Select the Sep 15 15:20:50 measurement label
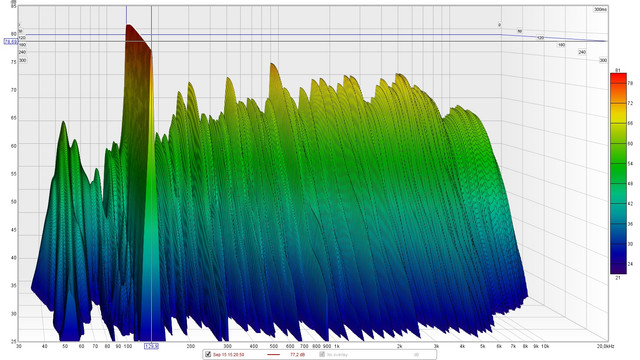Viewport: 640px width, 360px height. (x=228, y=355)
